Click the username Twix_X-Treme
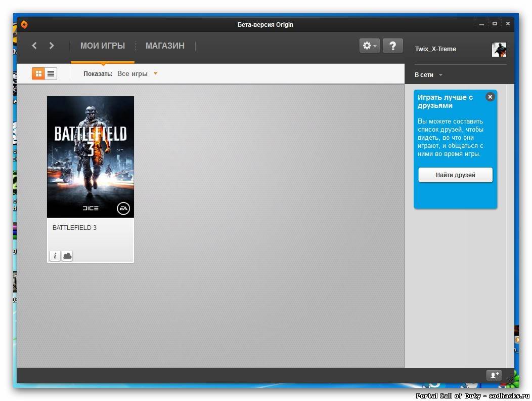The width and height of the screenshot is (532, 401). (x=435, y=49)
